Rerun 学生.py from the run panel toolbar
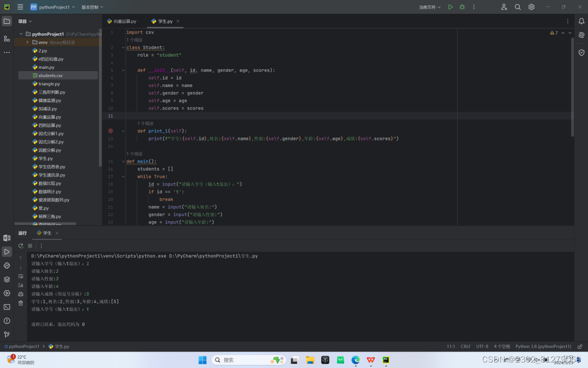This screenshot has width=588, height=368. pyautogui.click(x=20, y=245)
